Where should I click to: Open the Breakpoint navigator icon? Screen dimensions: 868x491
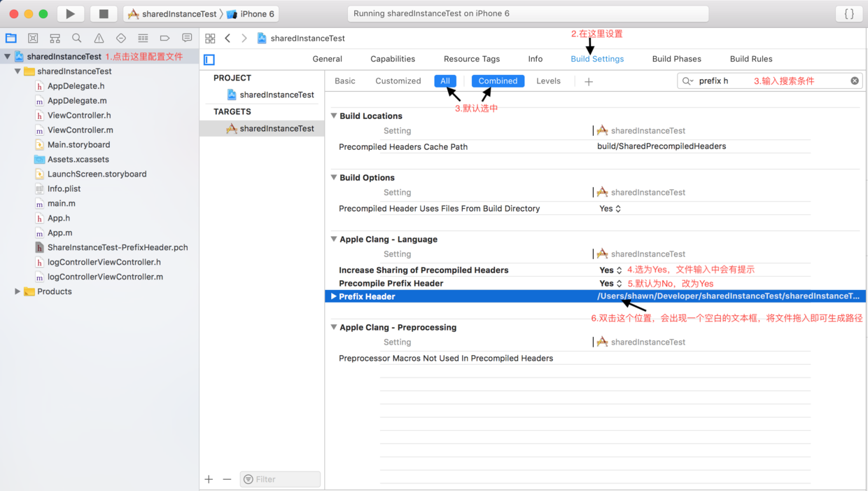(164, 38)
